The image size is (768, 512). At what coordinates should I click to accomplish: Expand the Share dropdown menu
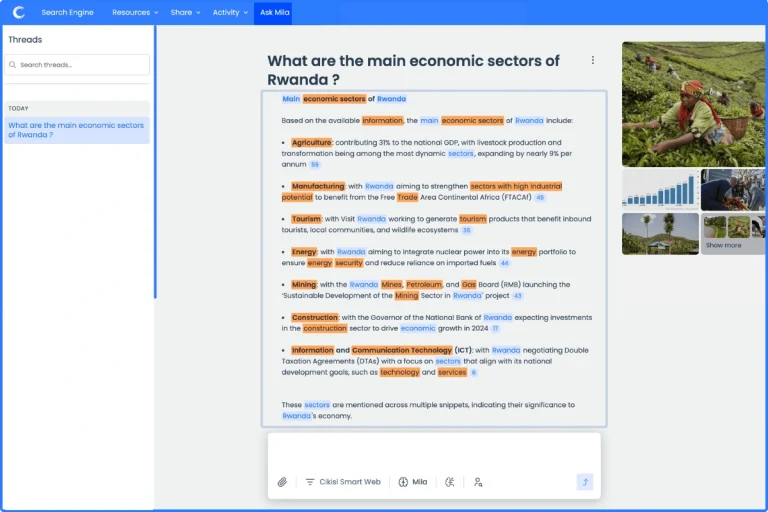click(x=185, y=13)
